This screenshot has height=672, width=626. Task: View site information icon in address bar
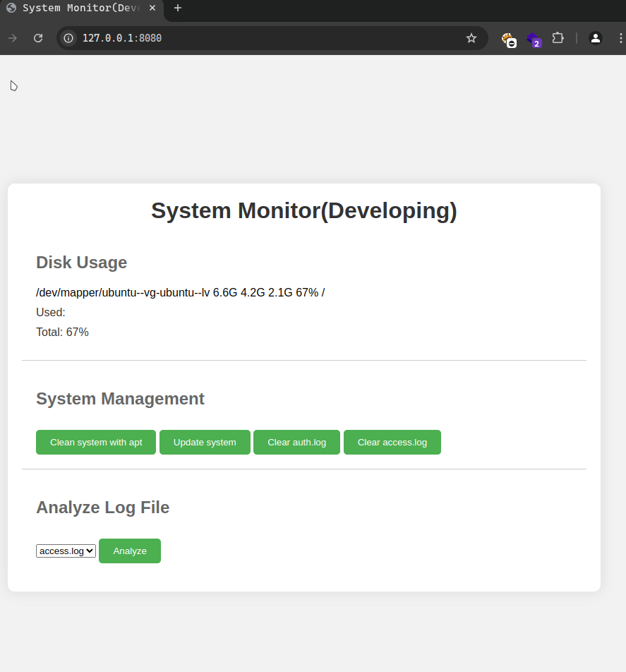68,38
